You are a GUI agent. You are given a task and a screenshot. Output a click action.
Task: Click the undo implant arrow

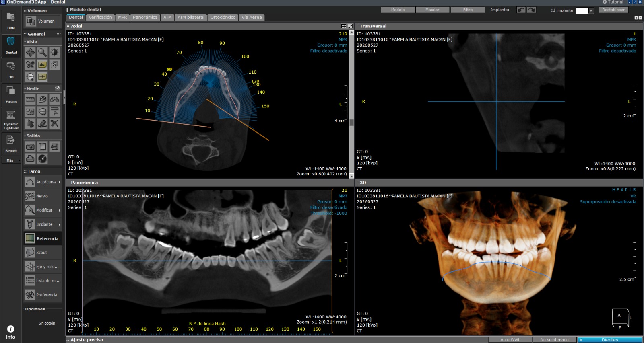pyautogui.click(x=521, y=10)
